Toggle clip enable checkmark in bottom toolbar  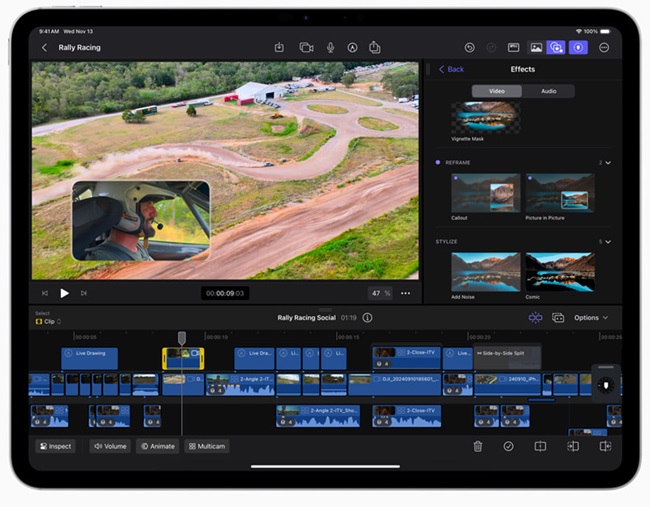509,446
